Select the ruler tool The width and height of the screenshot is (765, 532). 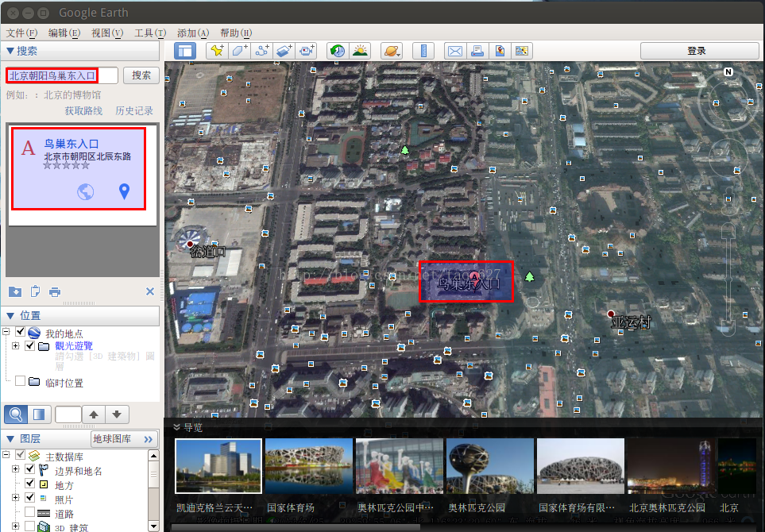point(423,51)
